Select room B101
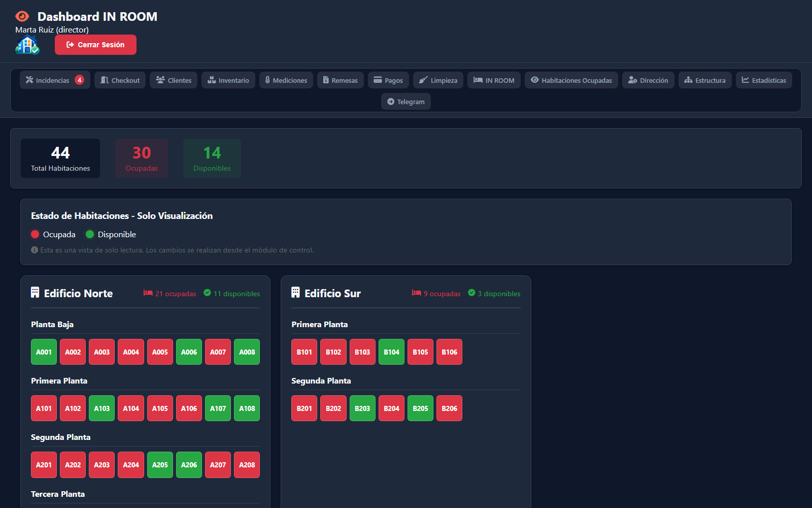The image size is (812, 508). coord(304,352)
